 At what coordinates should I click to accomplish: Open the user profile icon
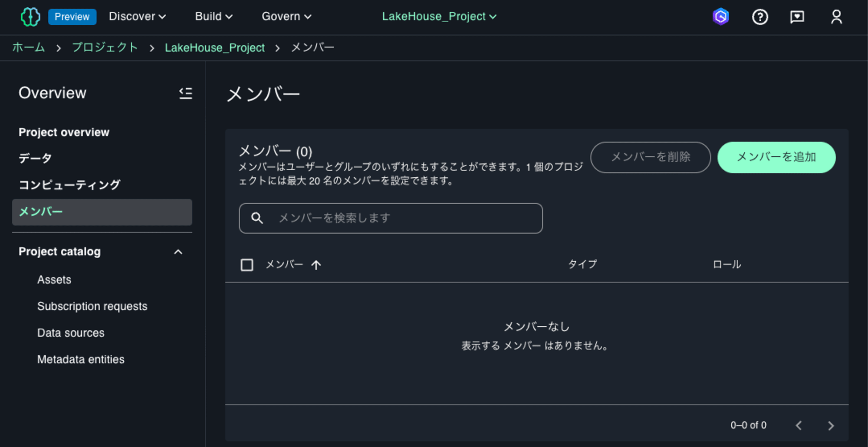[836, 17]
